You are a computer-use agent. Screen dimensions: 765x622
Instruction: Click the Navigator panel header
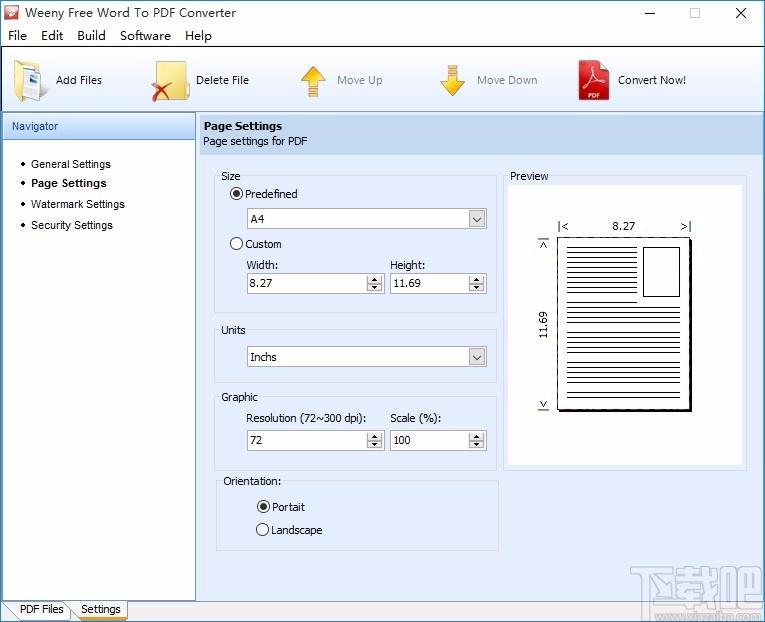pos(99,126)
